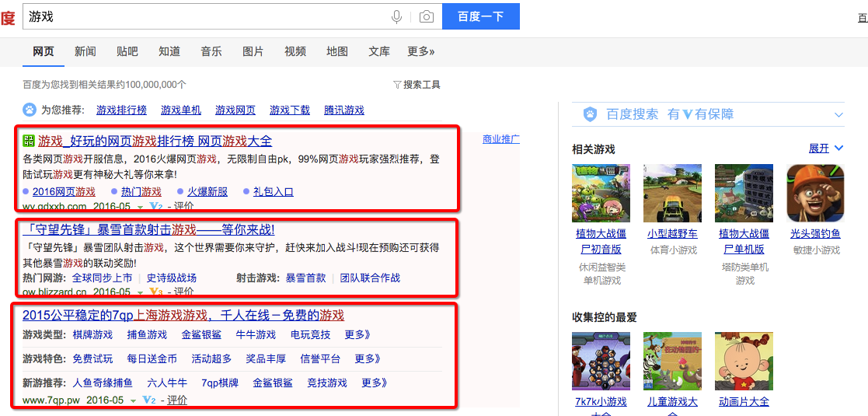This screenshot has width=868, height=416.
Task: Open dropdown arrow beside www.7qp.pw date
Action: click(x=133, y=400)
